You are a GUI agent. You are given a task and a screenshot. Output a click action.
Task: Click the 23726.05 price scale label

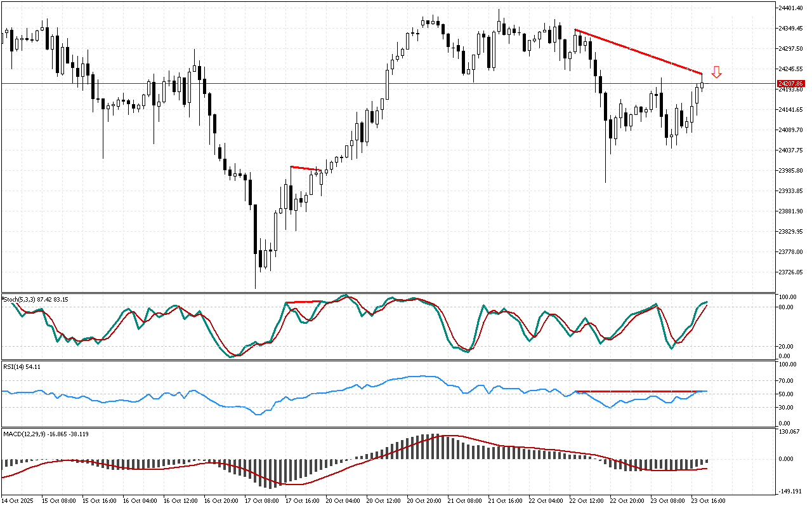(x=790, y=272)
